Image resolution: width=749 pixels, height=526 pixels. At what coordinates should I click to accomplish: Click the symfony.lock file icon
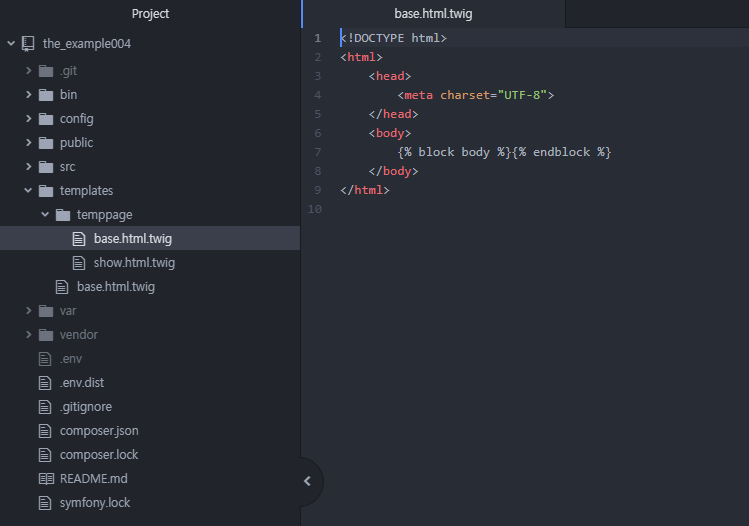coord(45,503)
